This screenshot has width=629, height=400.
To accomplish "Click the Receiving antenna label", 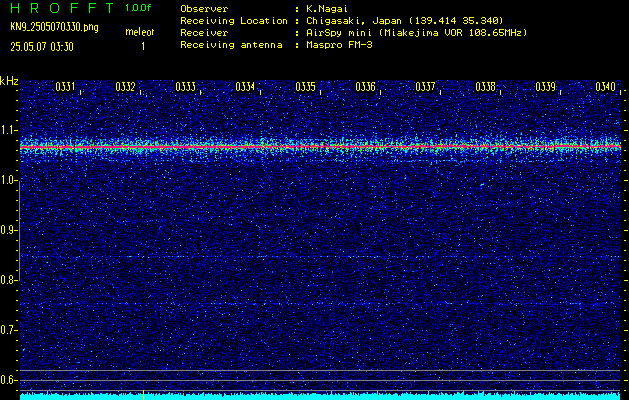I will coord(231,45).
